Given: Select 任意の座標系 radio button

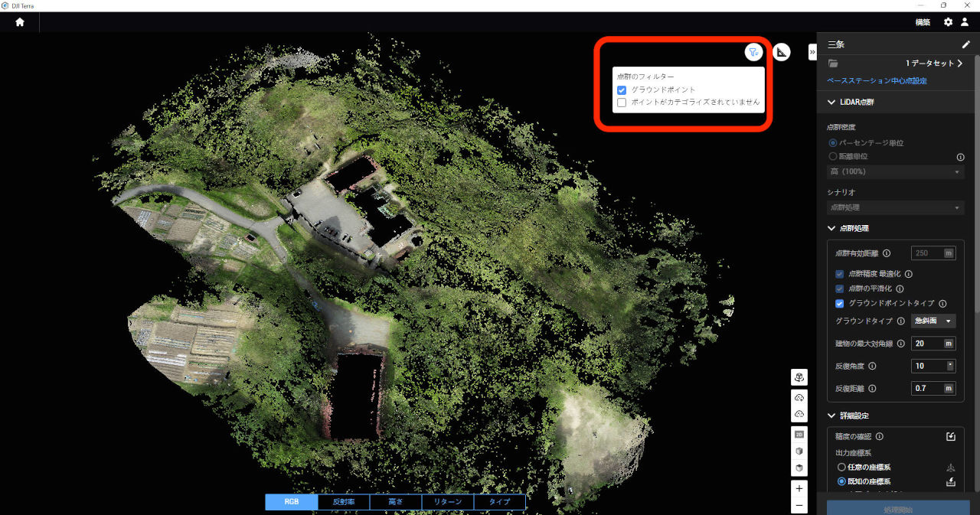Looking at the screenshot, I should pos(842,467).
